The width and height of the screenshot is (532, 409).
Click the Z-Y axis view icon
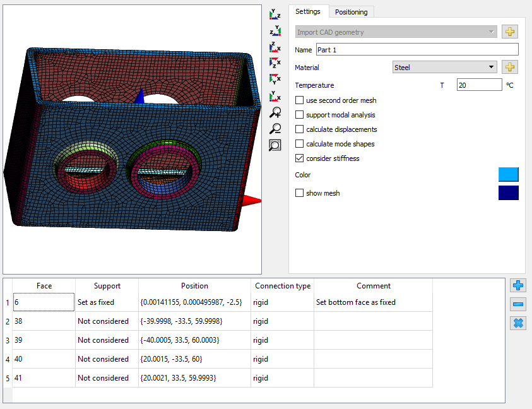[x=275, y=31]
